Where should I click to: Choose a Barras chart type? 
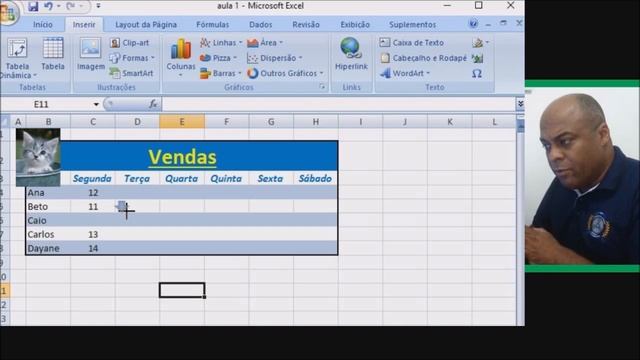[220, 73]
